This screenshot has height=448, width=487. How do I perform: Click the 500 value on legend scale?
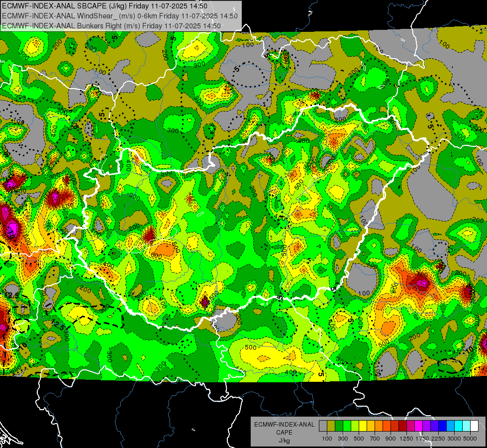tap(359, 439)
